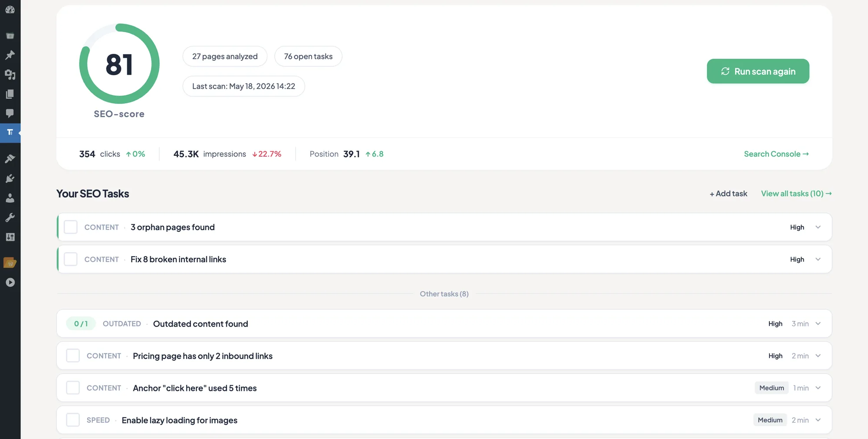The width and height of the screenshot is (868, 439).
Task: Open Appearance paintbrush icon
Action: point(10,159)
